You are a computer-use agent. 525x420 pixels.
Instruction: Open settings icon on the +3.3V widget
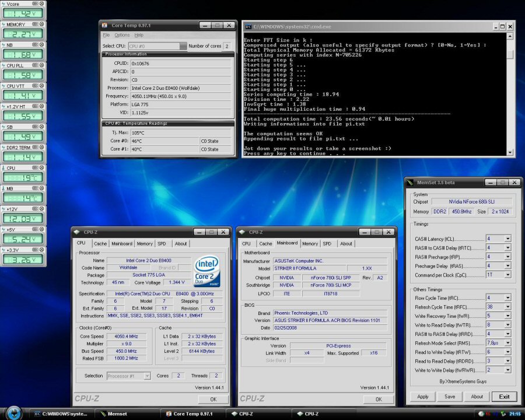click(35, 250)
